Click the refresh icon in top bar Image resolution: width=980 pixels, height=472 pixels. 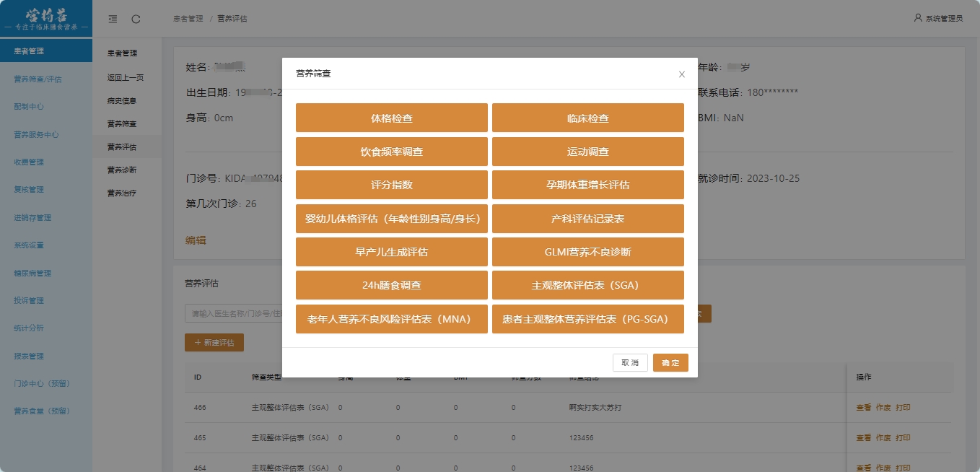[136, 19]
